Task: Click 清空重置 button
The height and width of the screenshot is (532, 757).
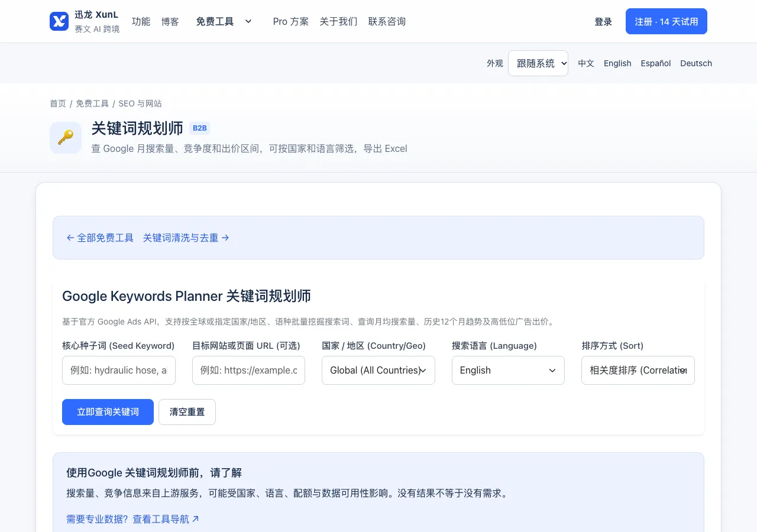Action: click(187, 412)
